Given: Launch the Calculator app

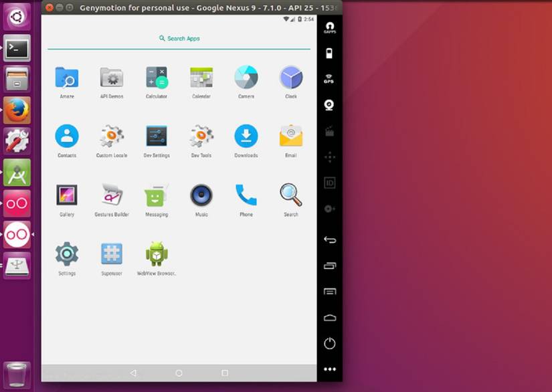Looking at the screenshot, I should click(156, 77).
